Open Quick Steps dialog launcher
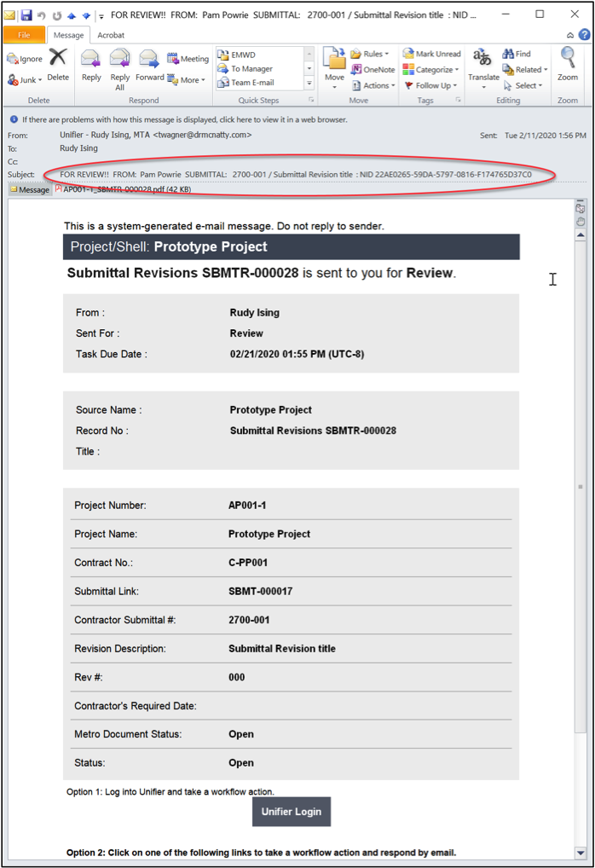The width and height of the screenshot is (595, 868). (311, 100)
